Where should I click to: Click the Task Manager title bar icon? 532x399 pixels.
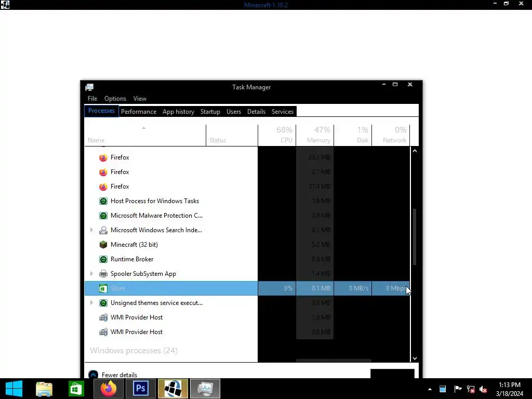[89, 87]
